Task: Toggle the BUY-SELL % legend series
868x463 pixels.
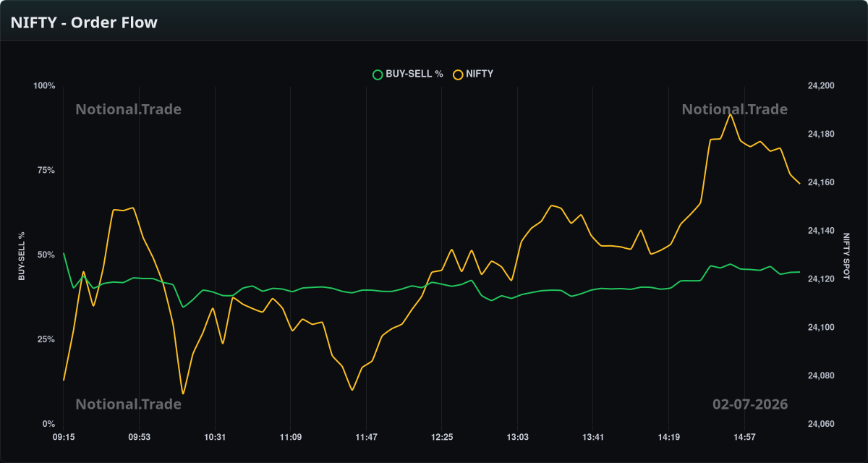Action: (407, 74)
